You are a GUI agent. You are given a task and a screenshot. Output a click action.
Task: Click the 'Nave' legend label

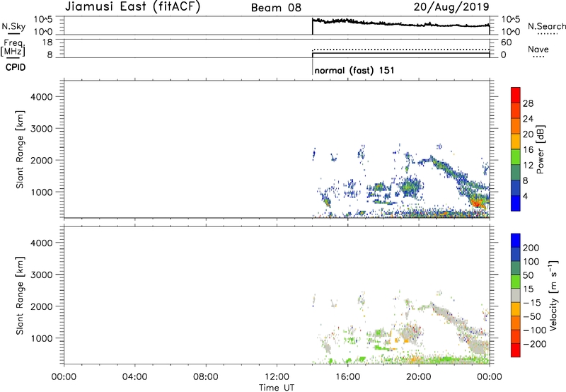[538, 49]
